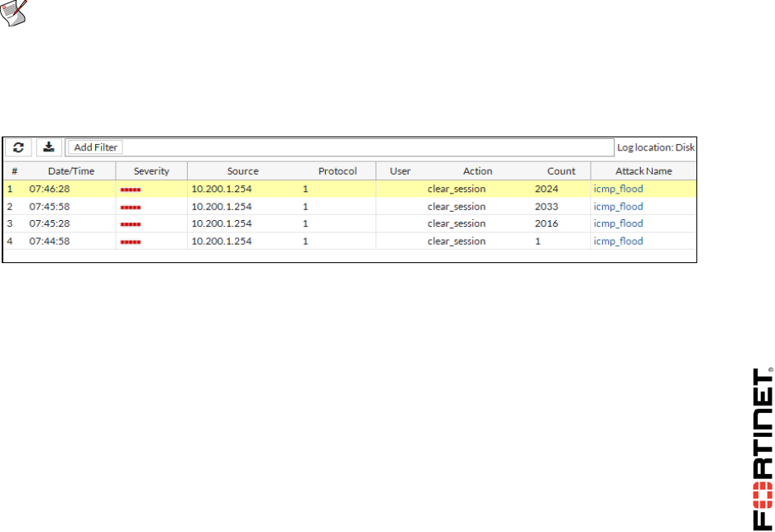The image size is (775, 532).
Task: Select source 10.200.1.254 in 07:44:58 row
Action: (x=222, y=242)
